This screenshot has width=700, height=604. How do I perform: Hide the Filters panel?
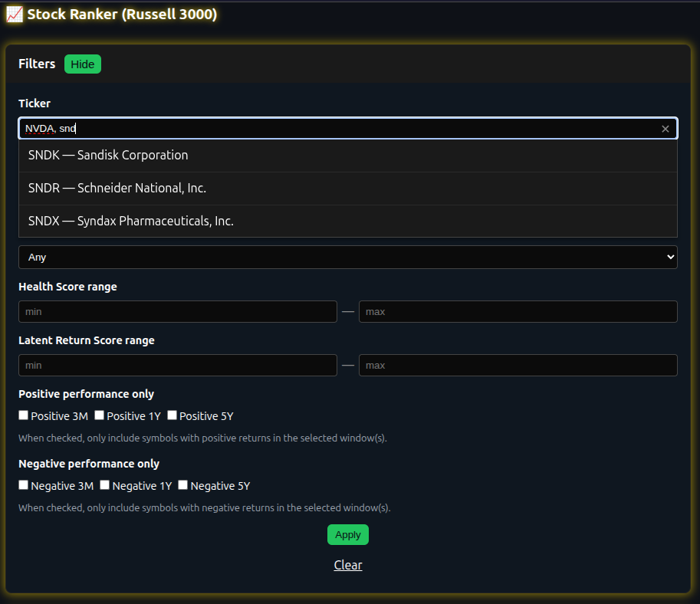pyautogui.click(x=82, y=64)
